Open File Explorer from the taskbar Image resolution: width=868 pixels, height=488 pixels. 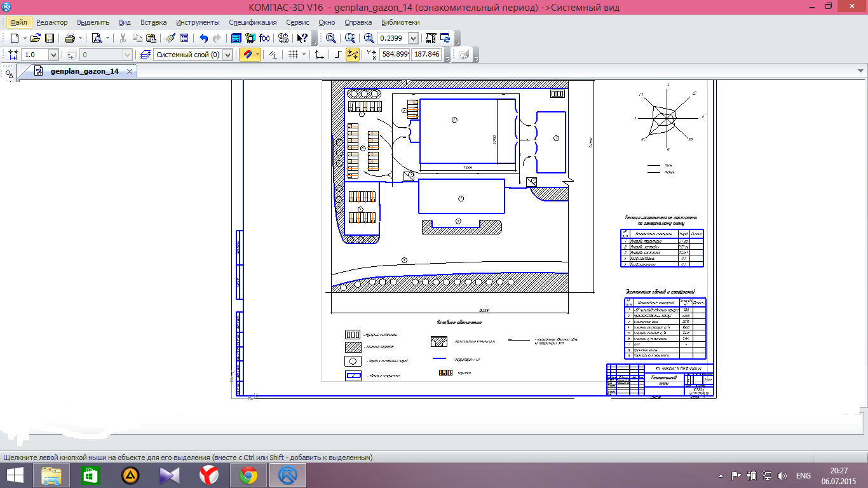[51, 475]
